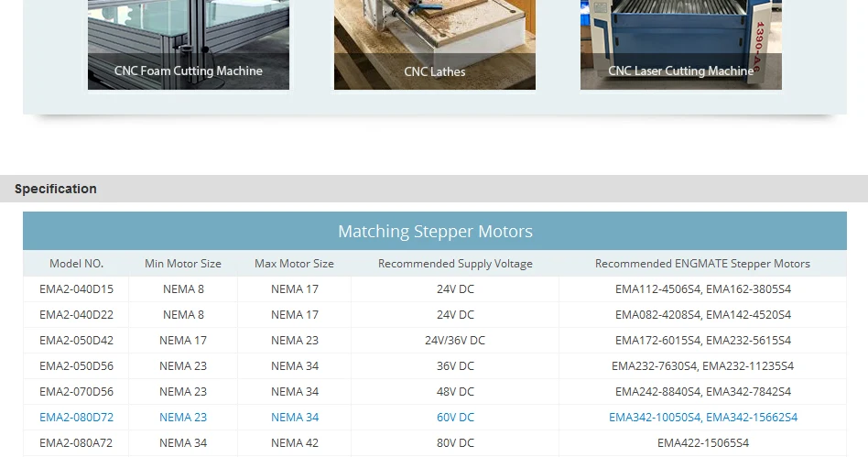Image resolution: width=868 pixels, height=457 pixels.
Task: Click the Max Motor Size column header
Action: (295, 264)
